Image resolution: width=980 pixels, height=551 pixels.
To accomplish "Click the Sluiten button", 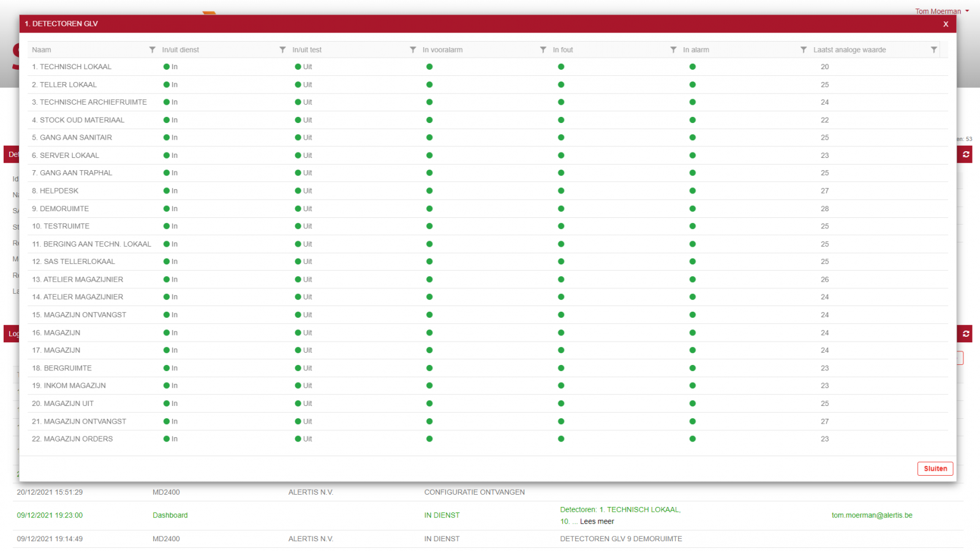I will pyautogui.click(x=935, y=468).
